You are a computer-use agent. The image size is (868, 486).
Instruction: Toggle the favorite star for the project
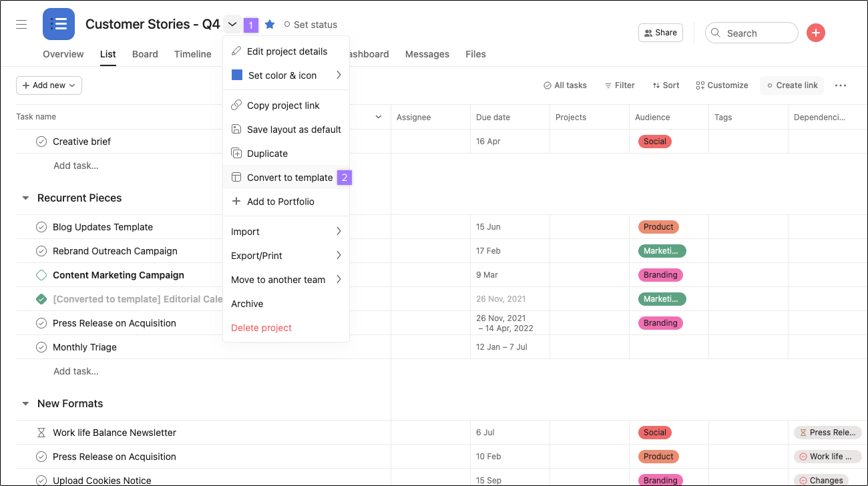coord(270,25)
